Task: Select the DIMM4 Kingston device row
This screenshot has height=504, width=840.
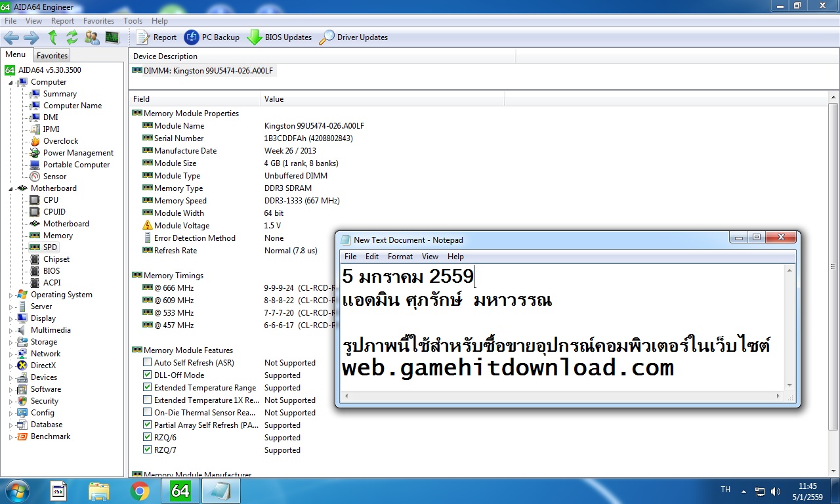Action: coord(203,71)
